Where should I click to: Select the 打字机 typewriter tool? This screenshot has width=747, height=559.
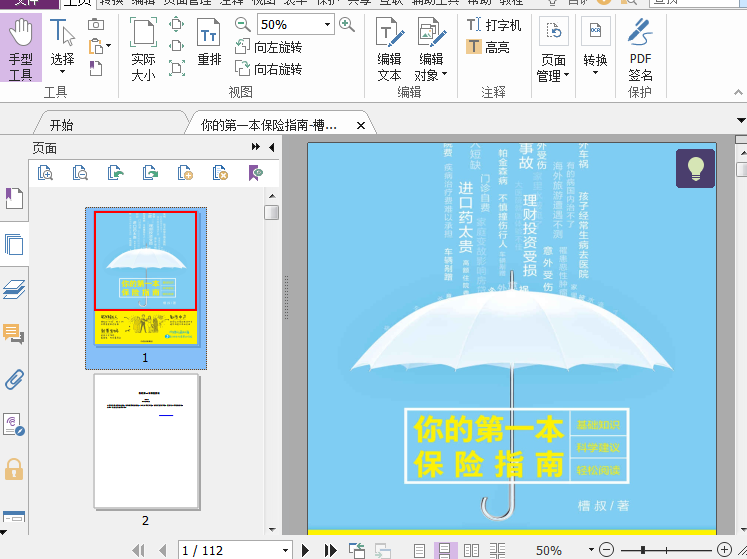494,25
